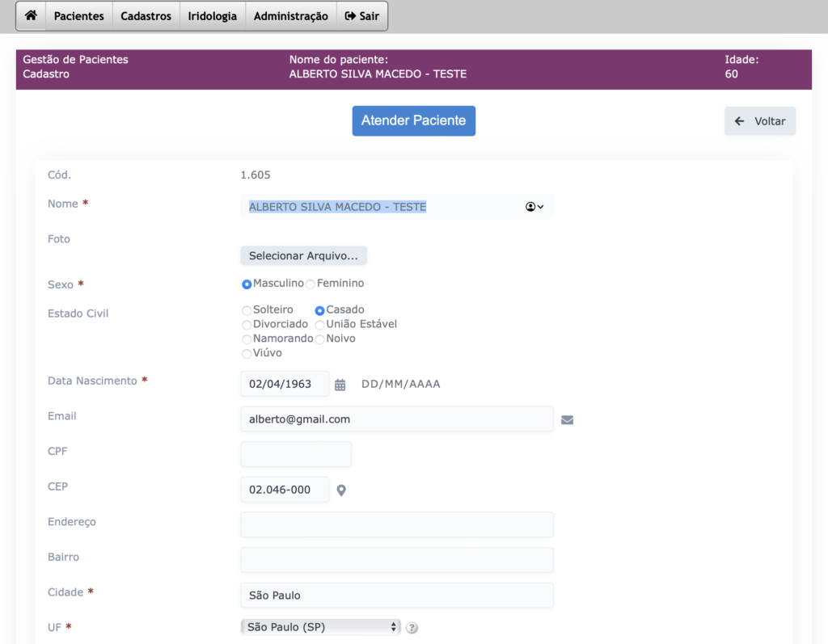Click into the CPF input field
This screenshot has width=828, height=644.
pyautogui.click(x=296, y=454)
